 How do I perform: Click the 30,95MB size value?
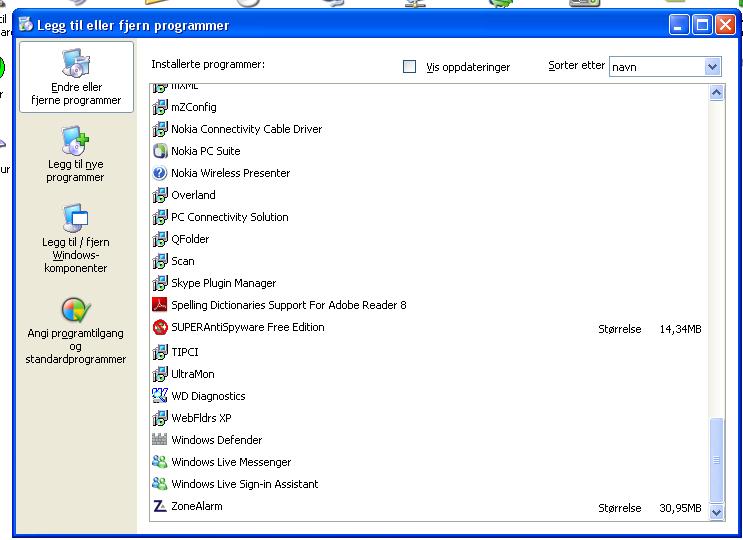point(680,508)
